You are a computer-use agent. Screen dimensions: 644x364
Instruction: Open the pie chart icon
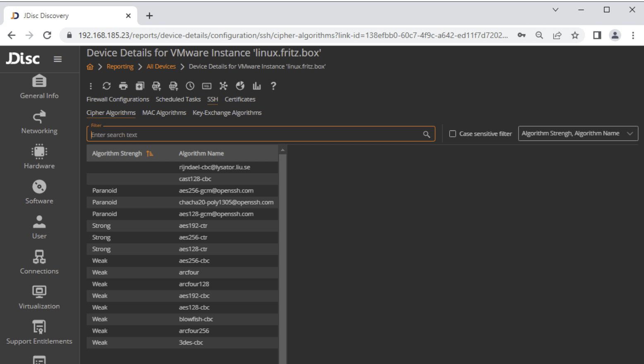tap(240, 86)
